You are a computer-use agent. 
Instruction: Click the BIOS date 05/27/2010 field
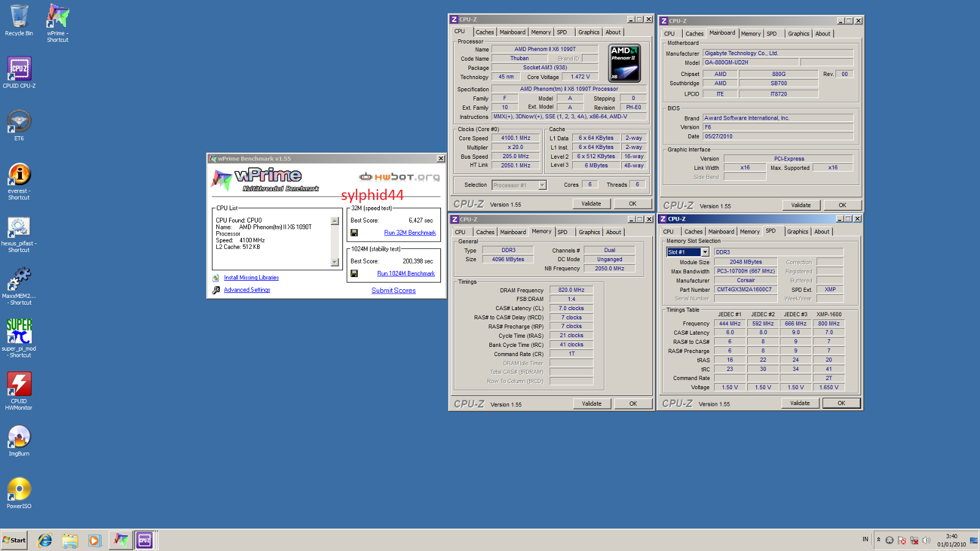tap(778, 137)
